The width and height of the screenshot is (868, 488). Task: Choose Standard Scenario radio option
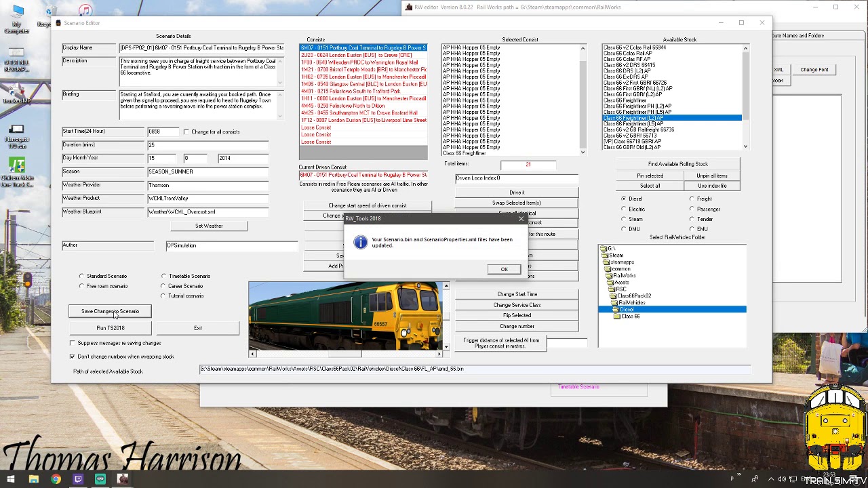point(82,277)
